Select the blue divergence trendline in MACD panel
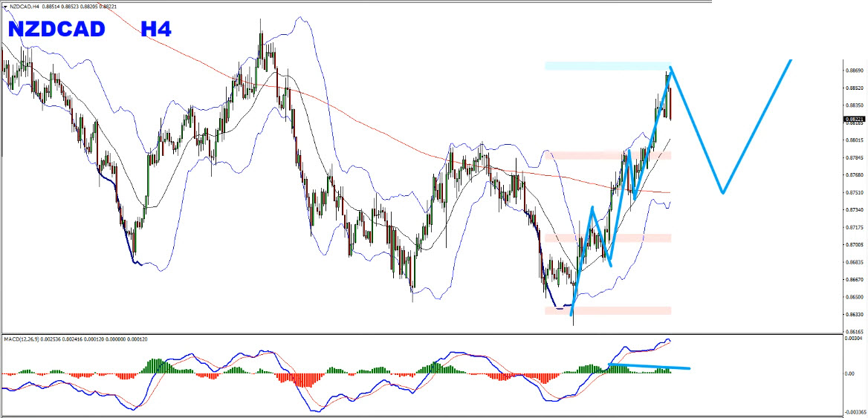Image resolution: width=868 pixels, height=418 pixels. (649, 366)
